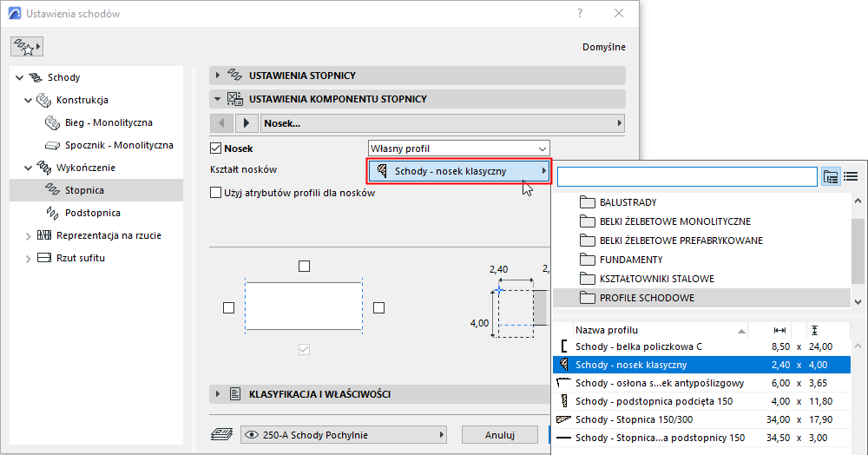The image size is (868, 455).
Task: Go to previous component page arrow
Action: [222, 123]
